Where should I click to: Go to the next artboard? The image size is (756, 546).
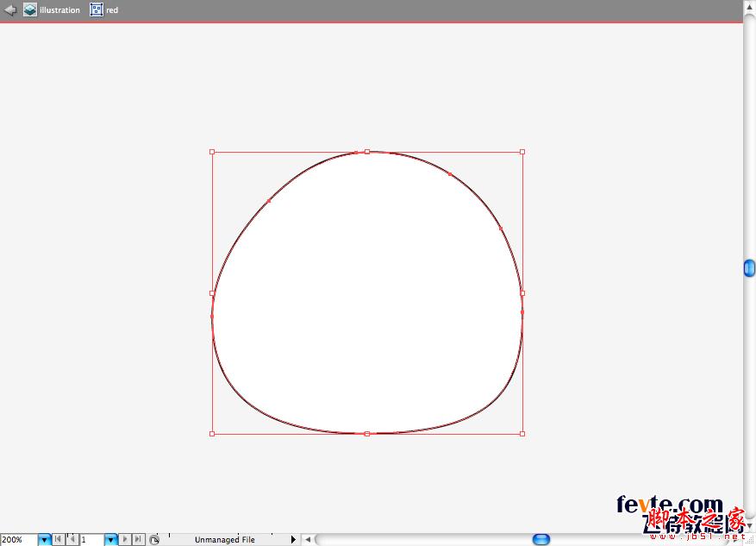coord(125,539)
